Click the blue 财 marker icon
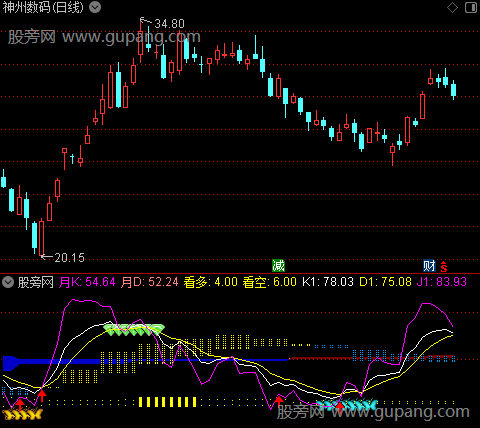Viewport: 480px width, 428px height. [x=429, y=266]
